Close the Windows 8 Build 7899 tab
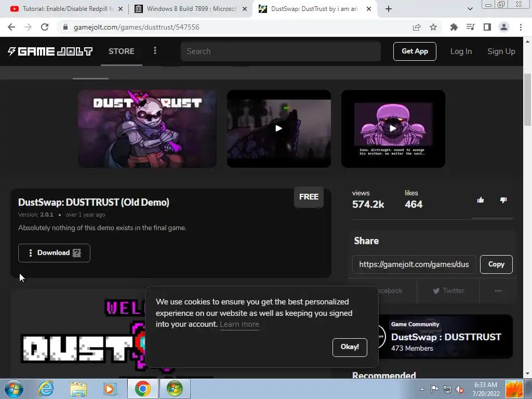The image size is (532, 399). coord(245,9)
